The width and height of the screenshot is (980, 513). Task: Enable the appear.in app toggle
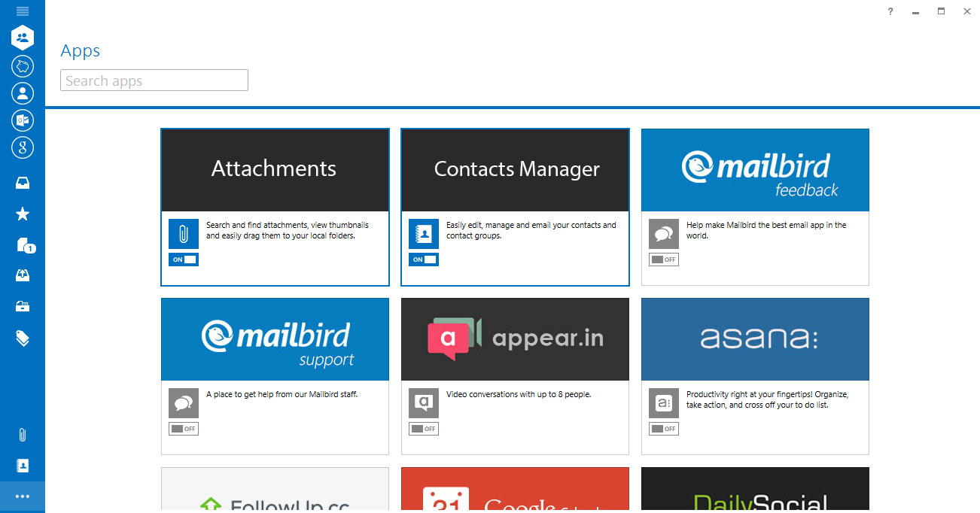coord(424,429)
